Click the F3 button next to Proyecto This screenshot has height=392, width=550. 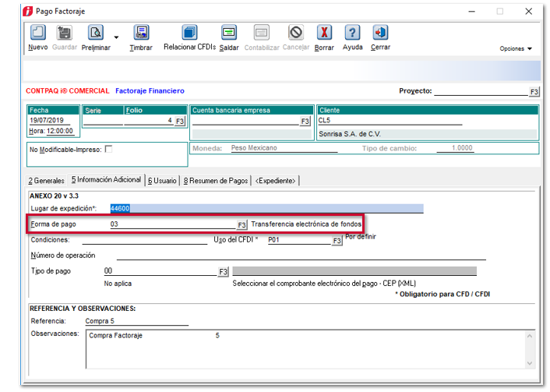[534, 92]
